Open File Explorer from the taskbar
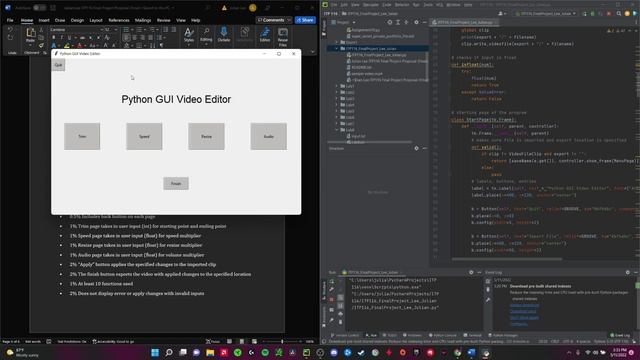Viewport: 640px width, 360px height. (x=210, y=353)
